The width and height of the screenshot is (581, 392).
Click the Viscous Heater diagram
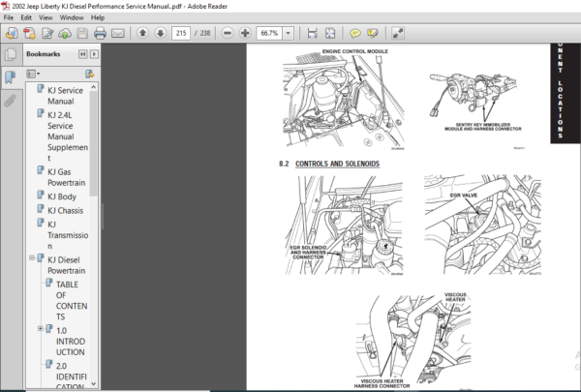point(413,340)
